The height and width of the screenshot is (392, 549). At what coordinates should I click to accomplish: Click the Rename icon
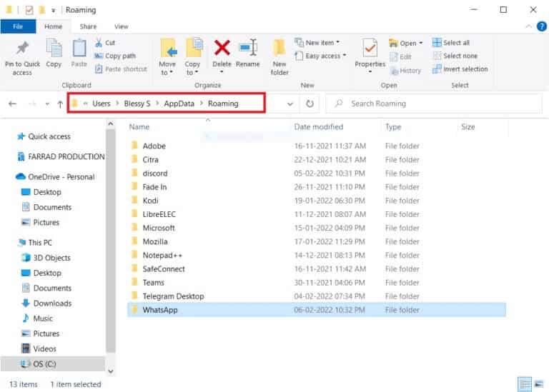pos(248,48)
